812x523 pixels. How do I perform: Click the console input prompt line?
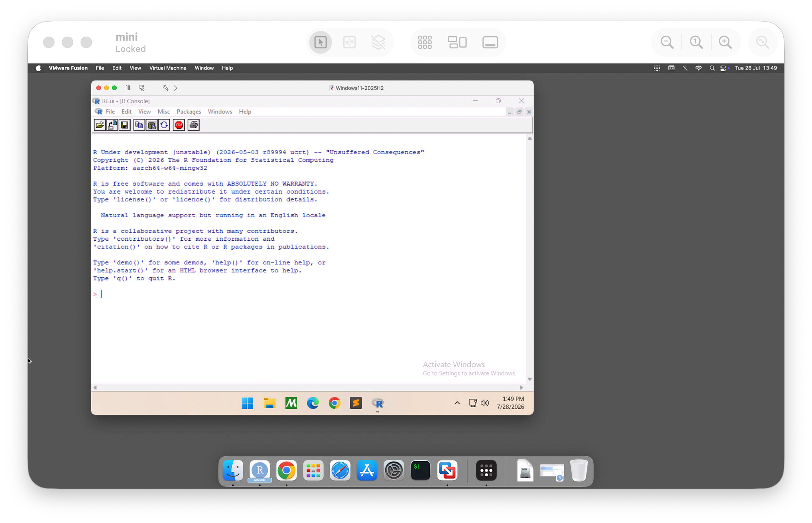[308, 294]
